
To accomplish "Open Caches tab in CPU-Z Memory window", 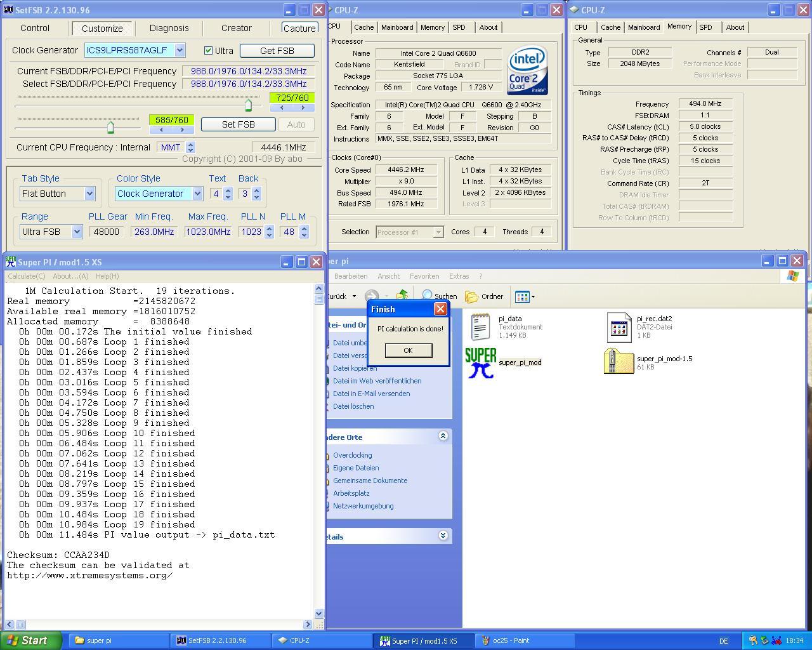I will (610, 27).
